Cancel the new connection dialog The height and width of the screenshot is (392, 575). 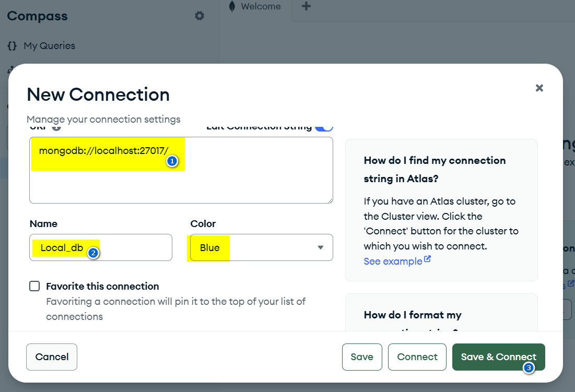coord(52,357)
